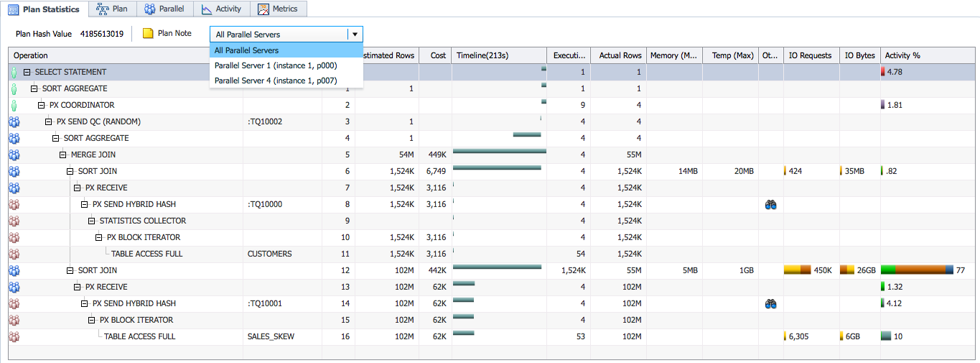
Task: Sort by the Actual Rows column header
Action: pyautogui.click(x=620, y=55)
